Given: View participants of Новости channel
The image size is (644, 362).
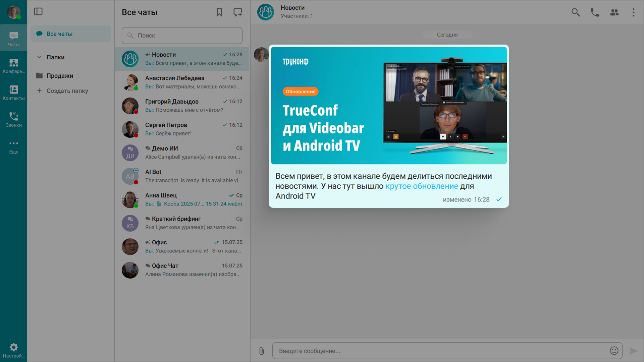Looking at the screenshot, I should pos(614,12).
